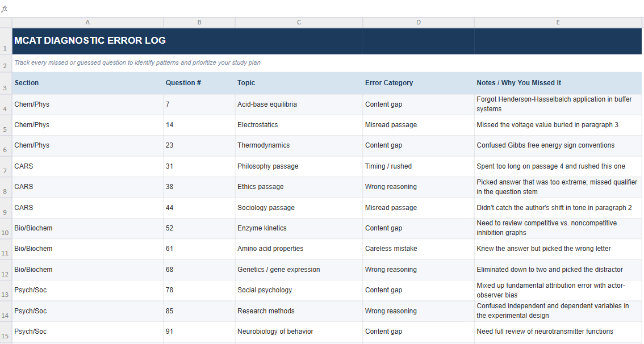Click the 'Ethics passage' topic cell
Screen dimensions: 644x344
pos(299,187)
